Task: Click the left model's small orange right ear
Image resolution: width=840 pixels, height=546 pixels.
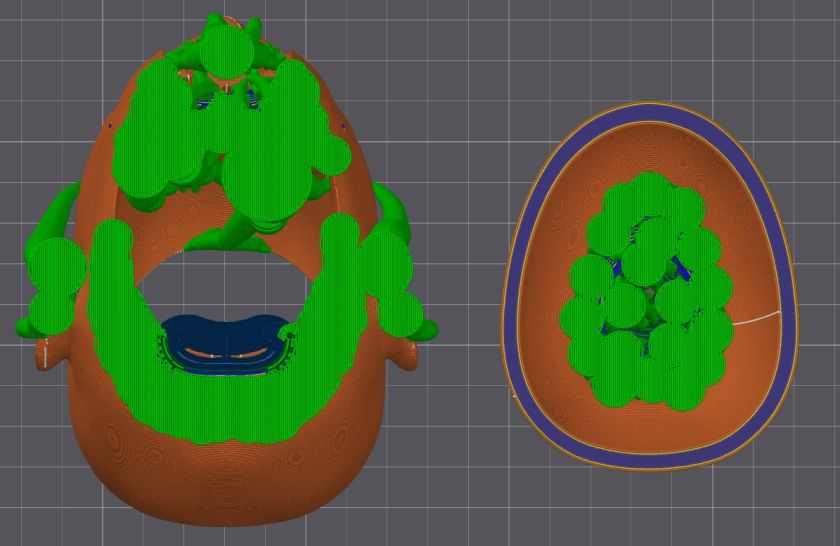Action: [408, 354]
